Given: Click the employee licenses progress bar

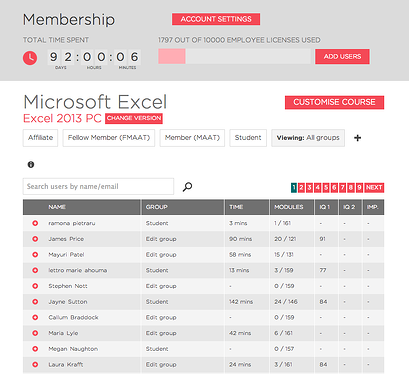Looking at the screenshot, I should tap(234, 56).
